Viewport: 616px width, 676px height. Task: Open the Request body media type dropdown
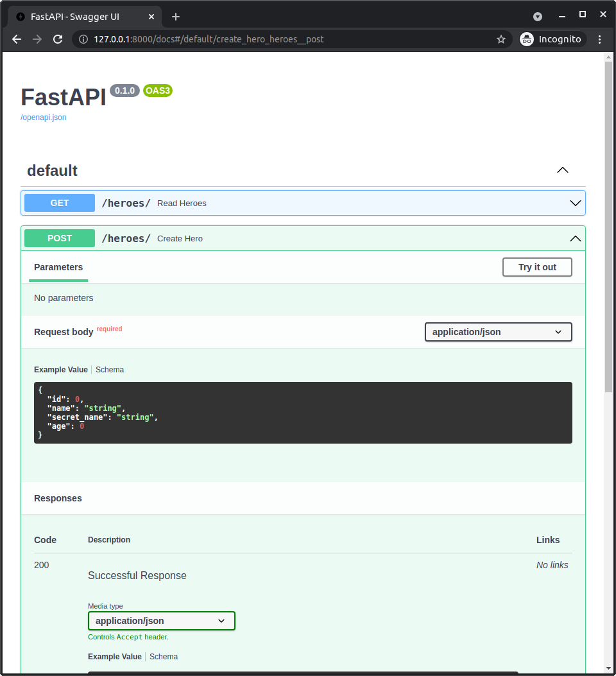(498, 332)
